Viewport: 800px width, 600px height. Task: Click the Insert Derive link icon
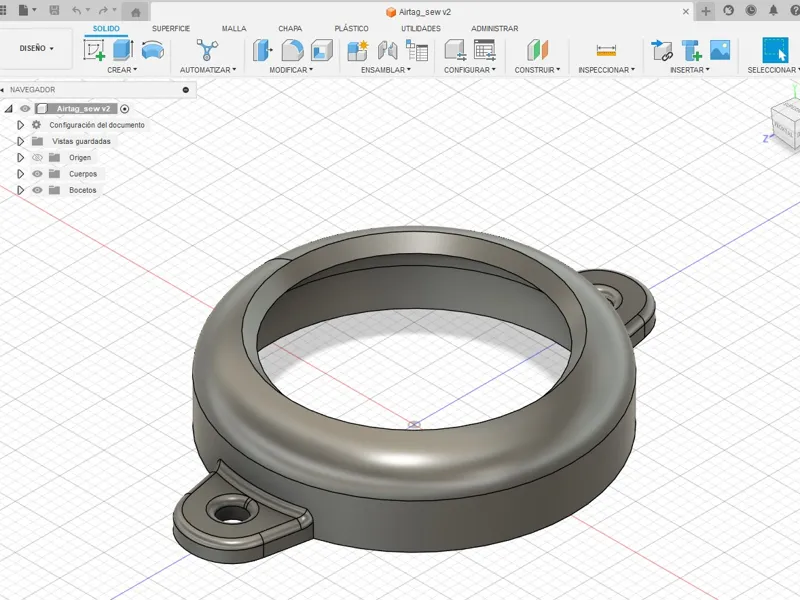tap(662, 50)
